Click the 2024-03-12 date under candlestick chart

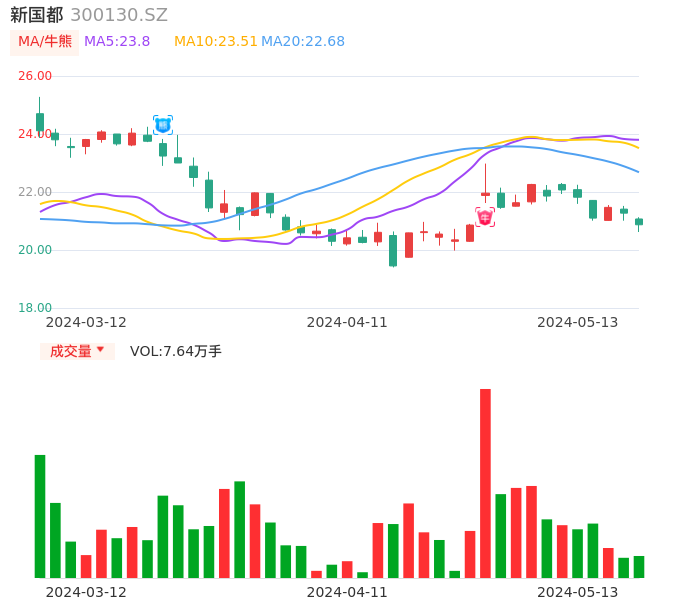(x=86, y=322)
